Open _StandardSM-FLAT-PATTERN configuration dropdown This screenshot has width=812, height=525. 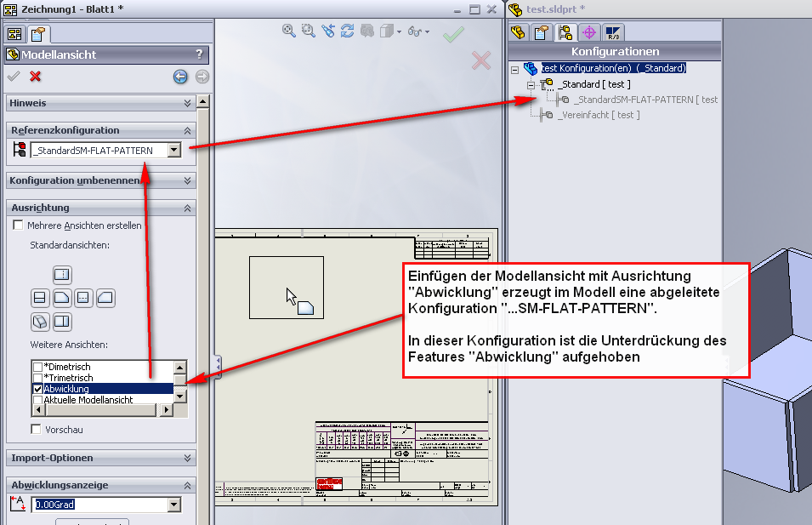[174, 151]
